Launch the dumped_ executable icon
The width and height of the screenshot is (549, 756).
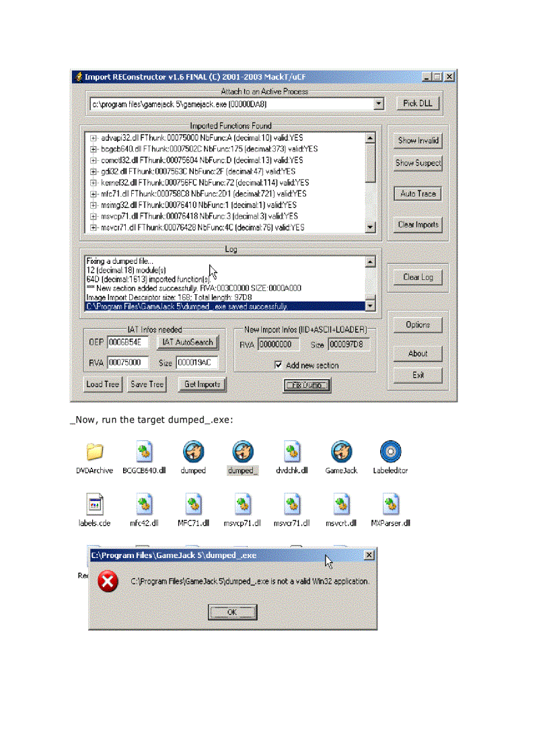point(242,451)
